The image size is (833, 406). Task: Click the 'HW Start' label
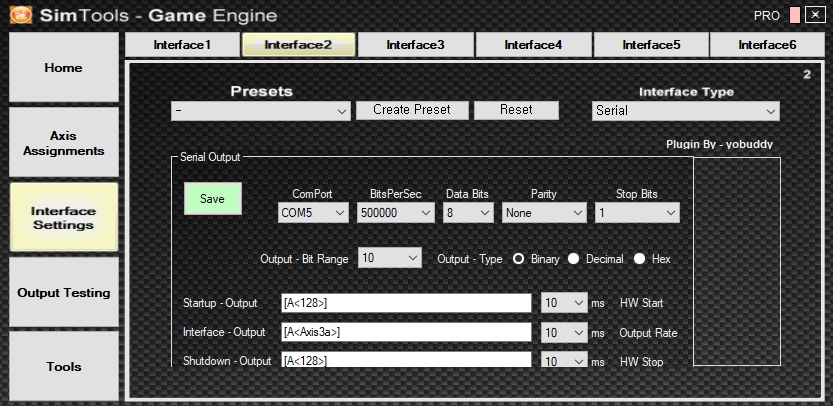pyautogui.click(x=641, y=303)
